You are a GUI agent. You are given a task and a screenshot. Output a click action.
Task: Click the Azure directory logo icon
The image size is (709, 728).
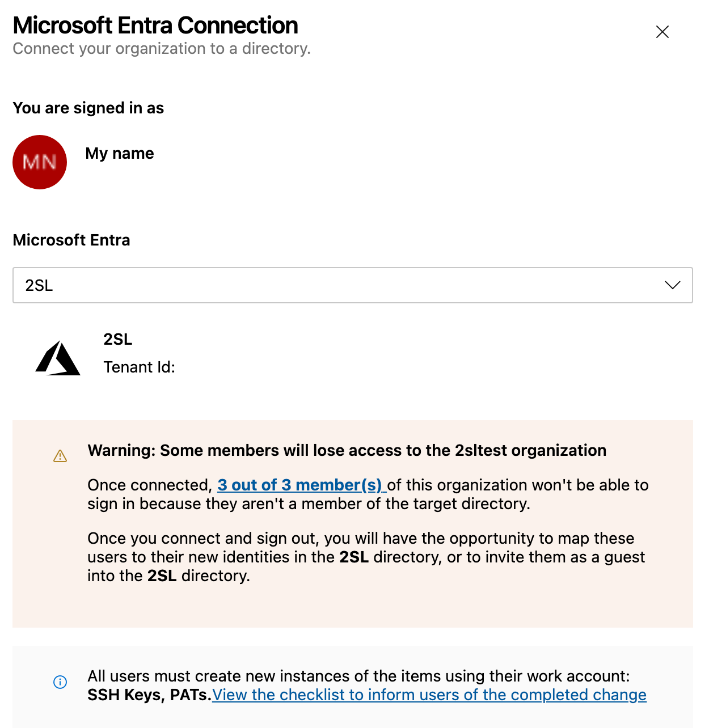(x=58, y=358)
